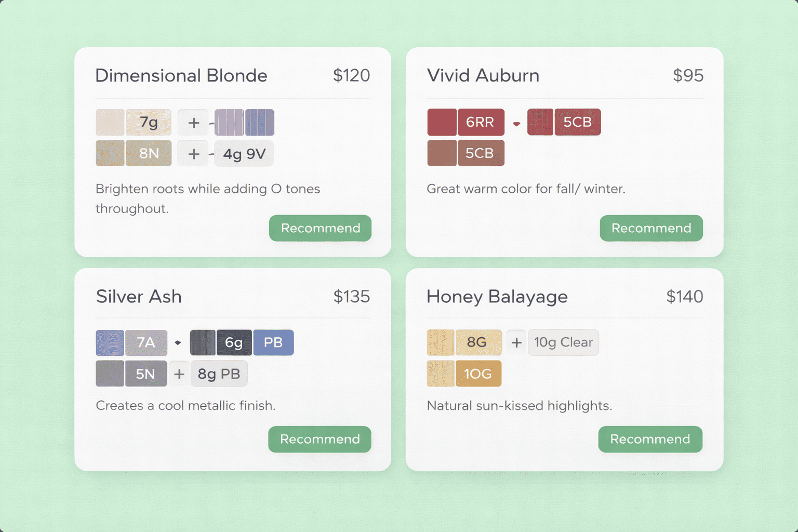Screen dimensions: 798x532
Task: Click the plus icon before 10g Clear
Action: [x=516, y=342]
